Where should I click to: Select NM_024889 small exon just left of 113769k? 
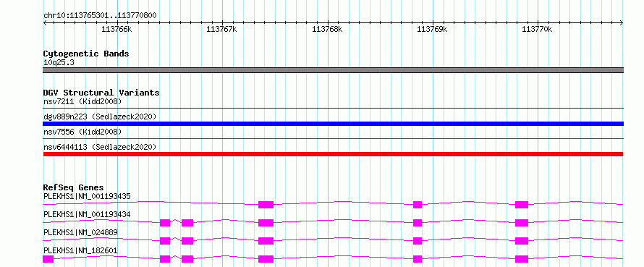(418, 241)
